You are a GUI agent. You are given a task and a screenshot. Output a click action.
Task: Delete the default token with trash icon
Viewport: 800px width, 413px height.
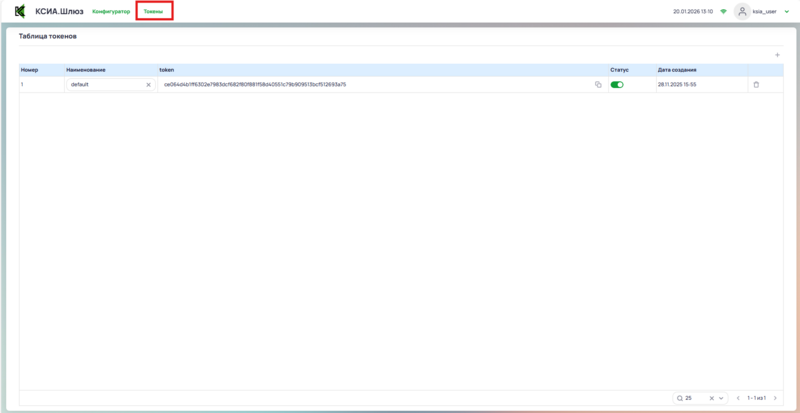pyautogui.click(x=756, y=85)
